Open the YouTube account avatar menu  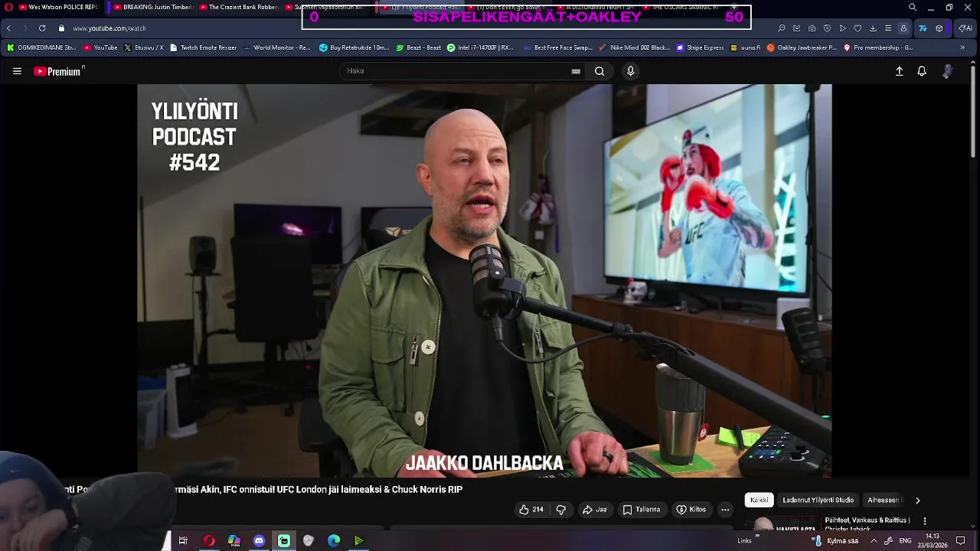[x=947, y=71]
